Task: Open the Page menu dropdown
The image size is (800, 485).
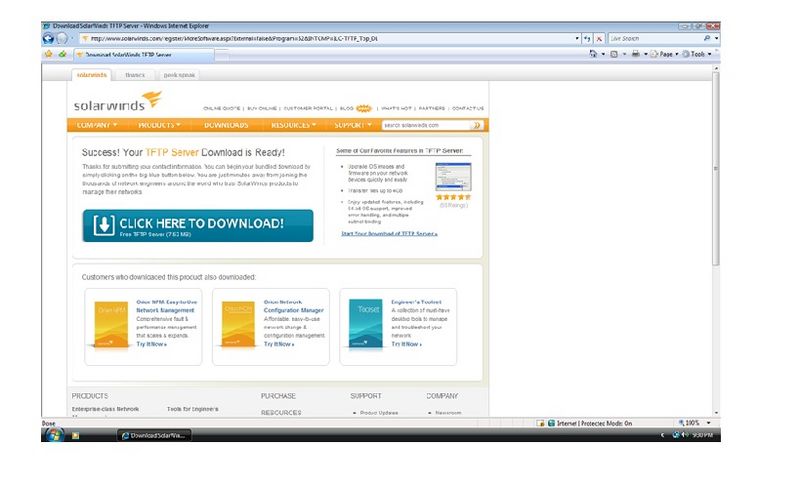Action: (x=665, y=54)
